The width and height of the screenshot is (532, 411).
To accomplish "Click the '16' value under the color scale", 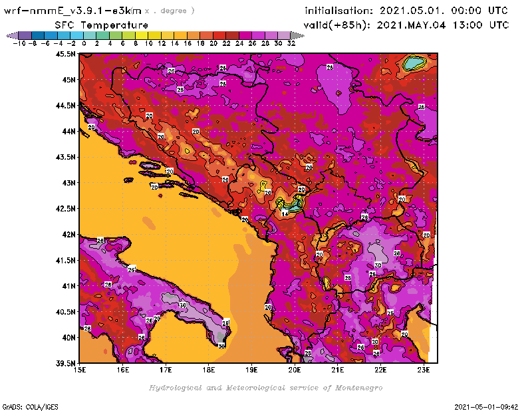I will click(x=188, y=44).
